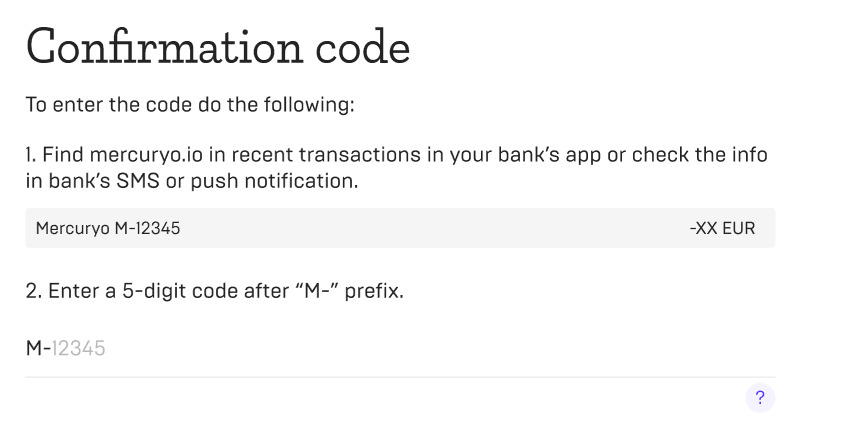Click the “M-” prefix before the input
Image resolution: width=848 pixels, height=432 pixels.
38,348
